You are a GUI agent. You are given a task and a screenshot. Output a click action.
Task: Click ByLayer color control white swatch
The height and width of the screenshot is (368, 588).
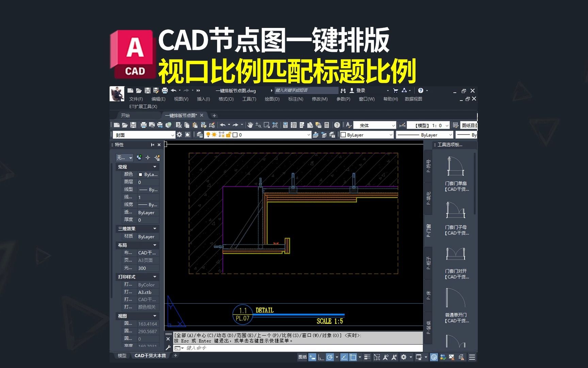[x=343, y=135]
